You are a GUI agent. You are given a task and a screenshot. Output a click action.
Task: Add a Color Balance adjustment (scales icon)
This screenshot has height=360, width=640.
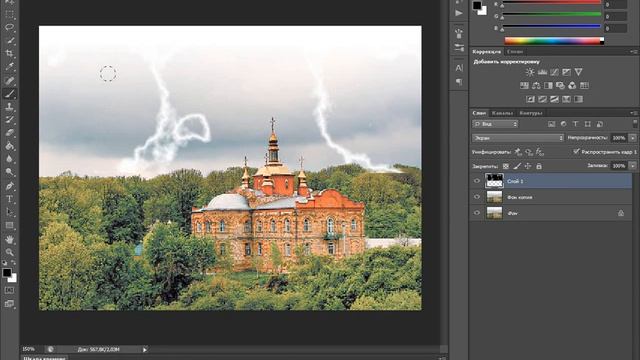536,86
